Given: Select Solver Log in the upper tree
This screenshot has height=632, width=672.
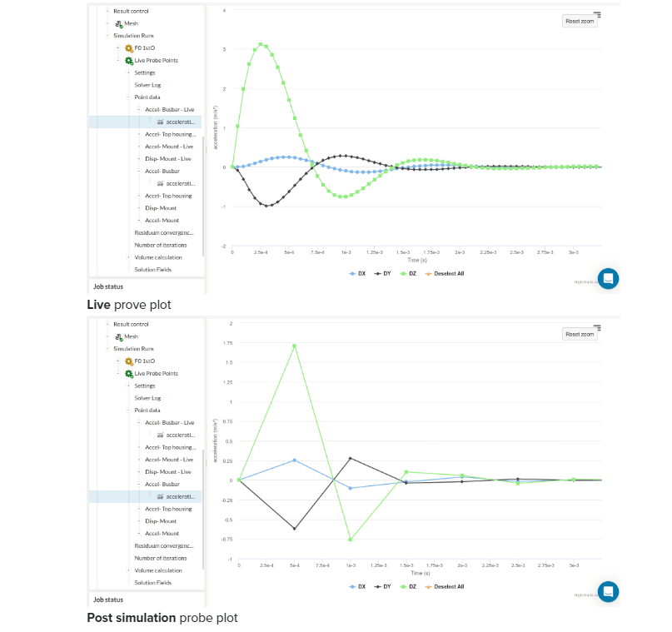Looking at the screenshot, I should [x=148, y=85].
